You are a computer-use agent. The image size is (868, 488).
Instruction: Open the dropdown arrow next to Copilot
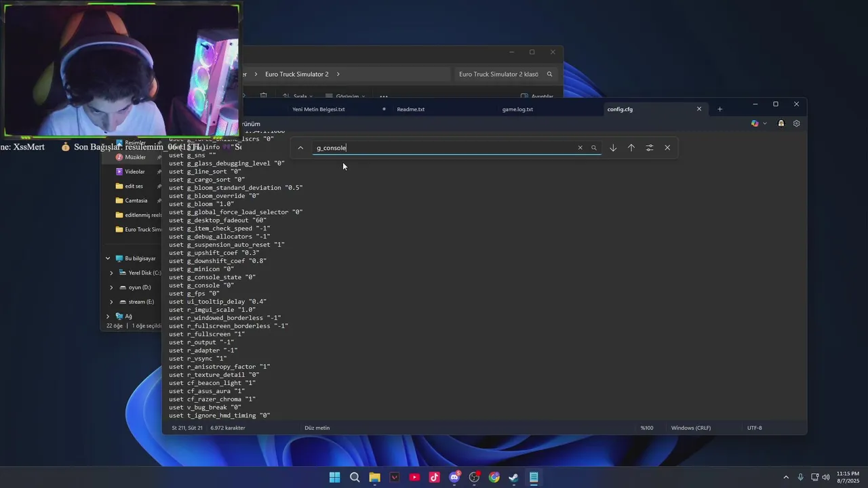[765, 123]
